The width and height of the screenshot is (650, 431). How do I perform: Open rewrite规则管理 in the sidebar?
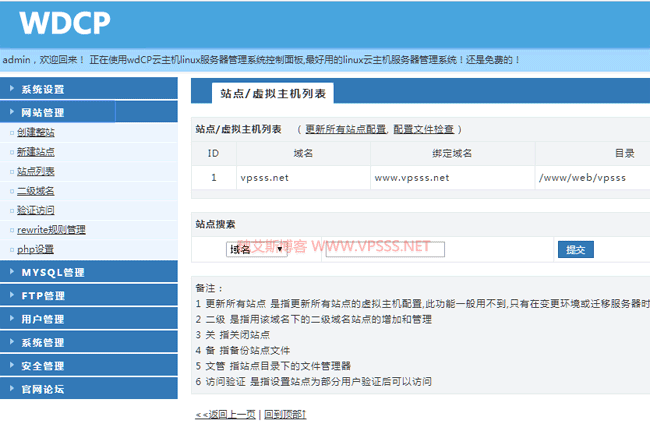pos(58,230)
